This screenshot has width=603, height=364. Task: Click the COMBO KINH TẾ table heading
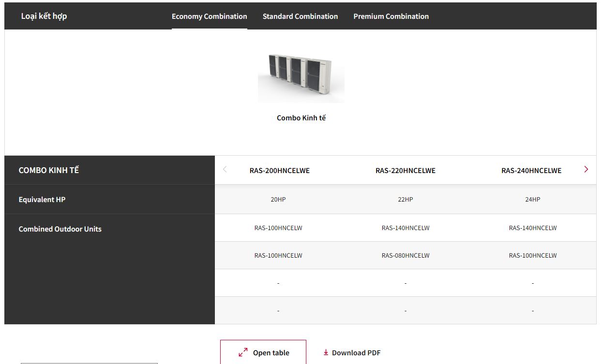[48, 171]
